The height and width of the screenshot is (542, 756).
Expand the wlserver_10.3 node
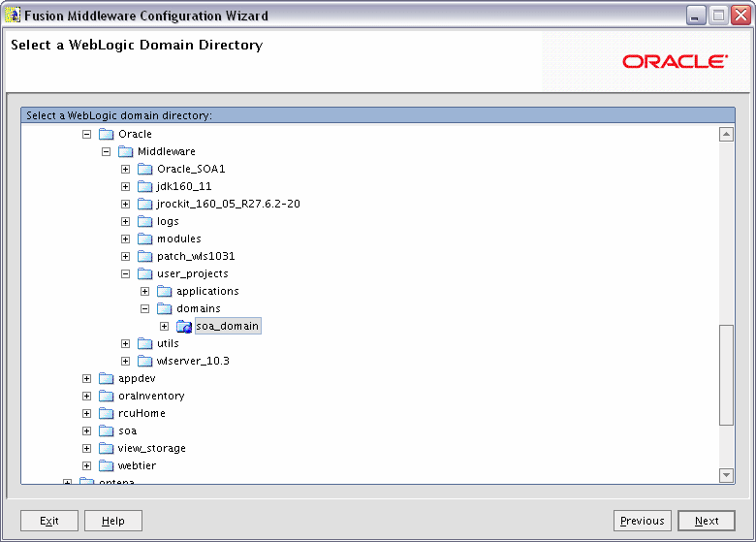(125, 362)
